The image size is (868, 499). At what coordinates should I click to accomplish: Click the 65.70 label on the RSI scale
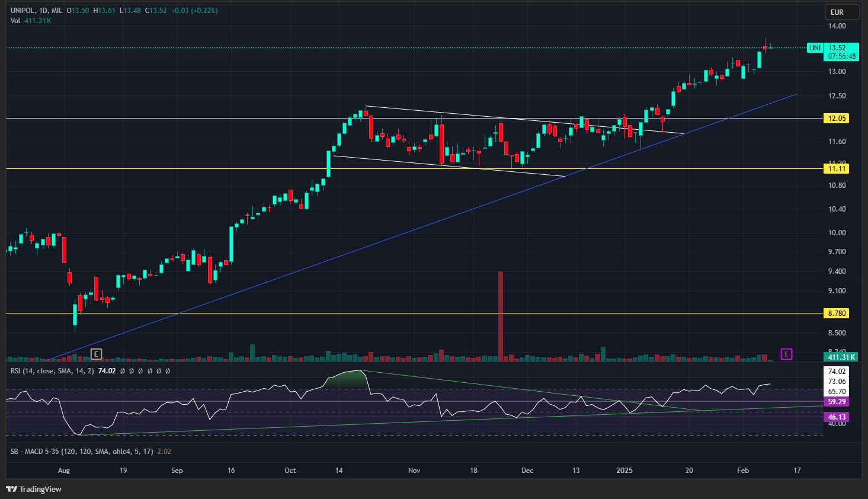coord(837,392)
